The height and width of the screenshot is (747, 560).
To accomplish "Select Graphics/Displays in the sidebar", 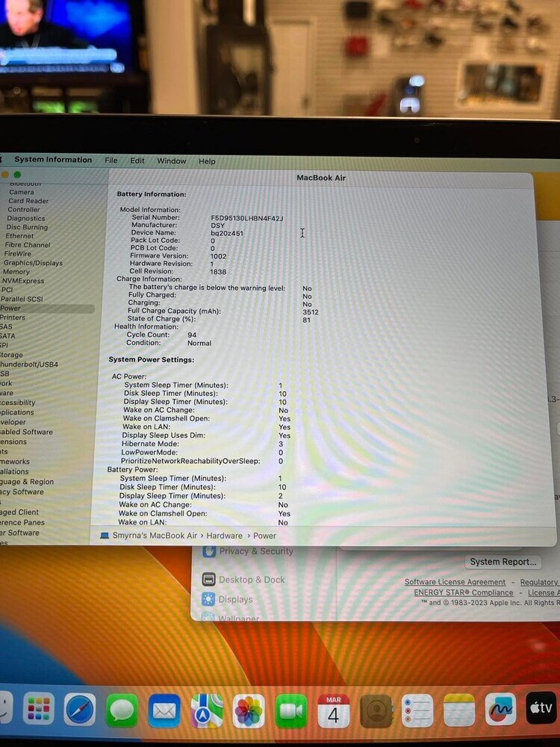I will (x=33, y=262).
